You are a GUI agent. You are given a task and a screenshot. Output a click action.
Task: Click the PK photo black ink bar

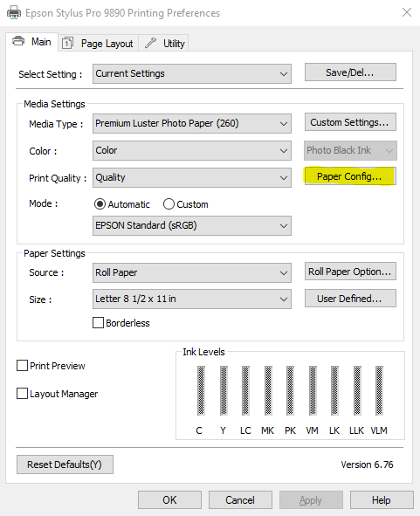pos(290,390)
